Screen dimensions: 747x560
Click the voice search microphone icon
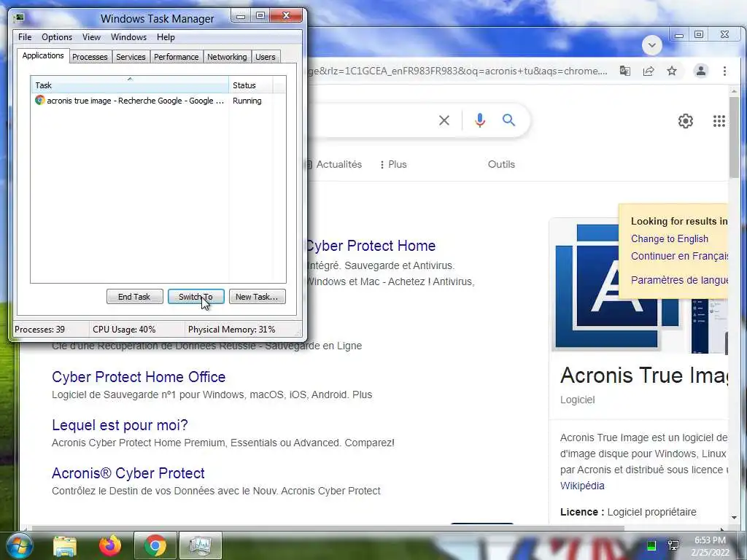pos(480,120)
